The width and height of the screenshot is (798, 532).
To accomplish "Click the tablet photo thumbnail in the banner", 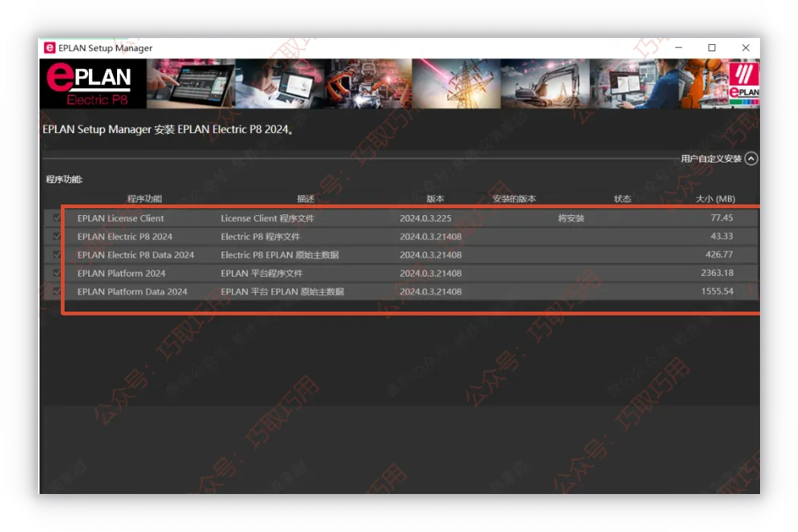I will coord(191,84).
